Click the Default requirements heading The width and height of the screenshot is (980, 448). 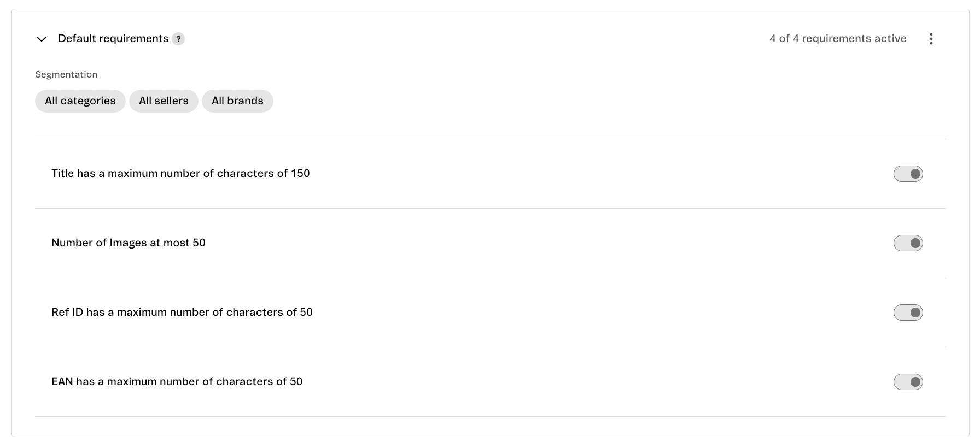point(113,39)
